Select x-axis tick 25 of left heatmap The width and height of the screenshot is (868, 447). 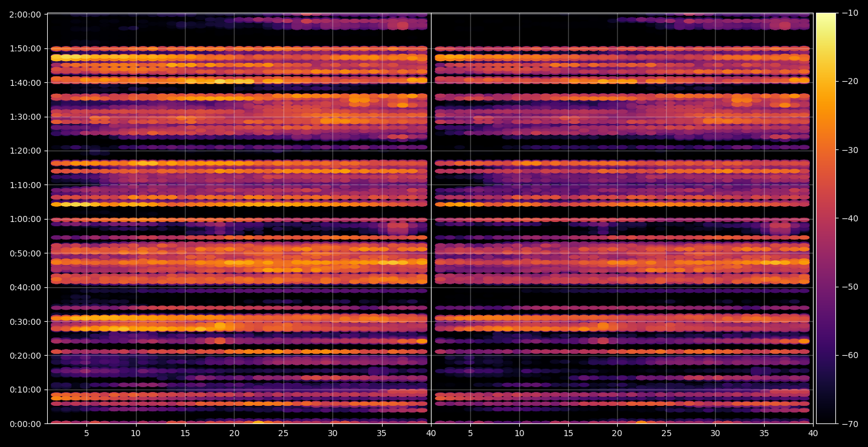coord(283,433)
